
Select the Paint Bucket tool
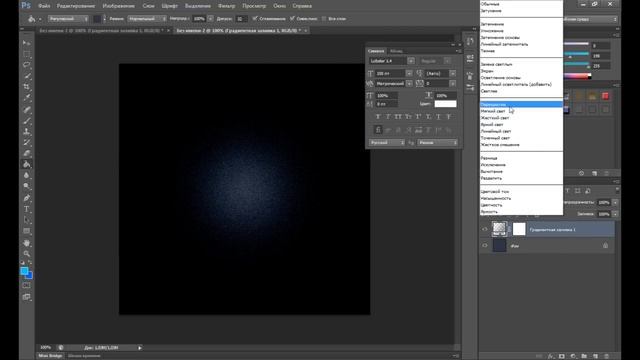click(x=27, y=164)
